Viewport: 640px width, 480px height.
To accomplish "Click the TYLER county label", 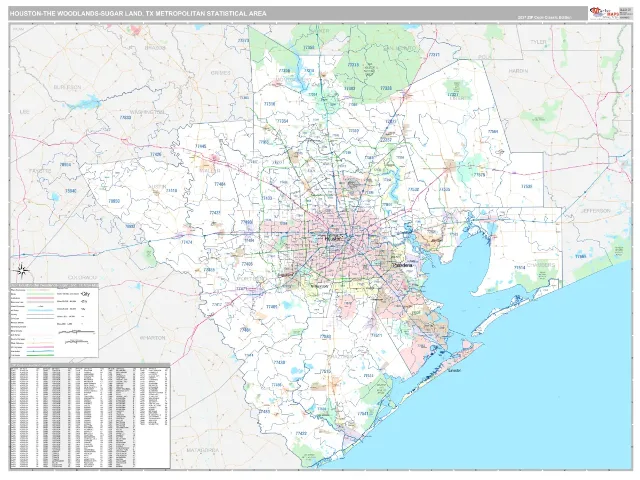I will (x=538, y=42).
